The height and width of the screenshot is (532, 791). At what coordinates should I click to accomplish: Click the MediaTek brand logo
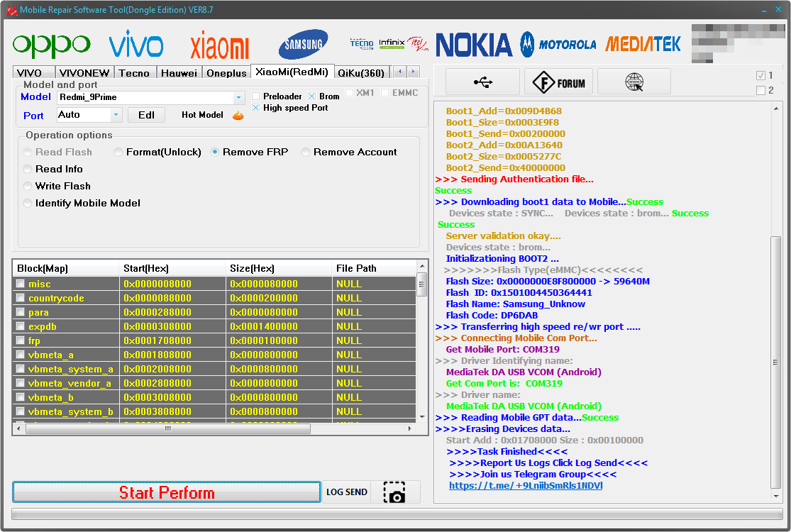643,45
